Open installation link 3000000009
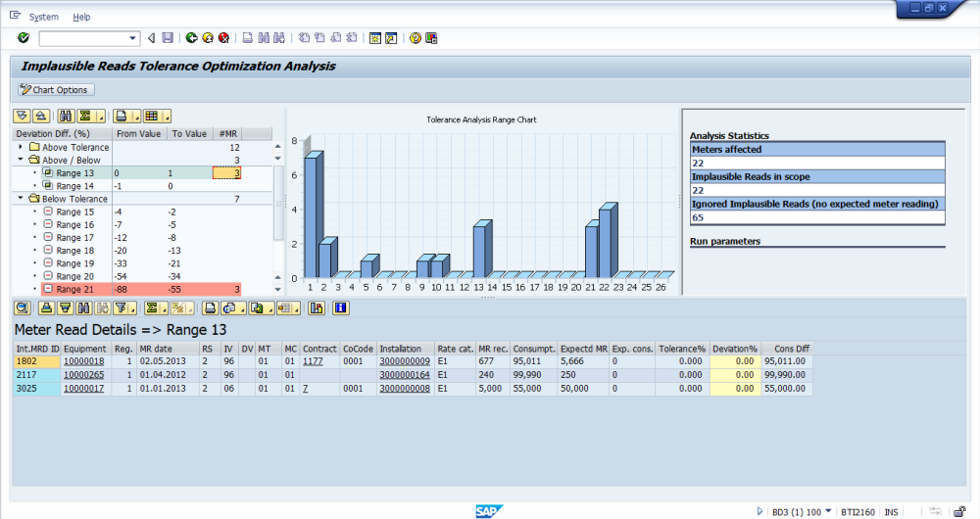The width and height of the screenshot is (980, 519). (x=405, y=361)
